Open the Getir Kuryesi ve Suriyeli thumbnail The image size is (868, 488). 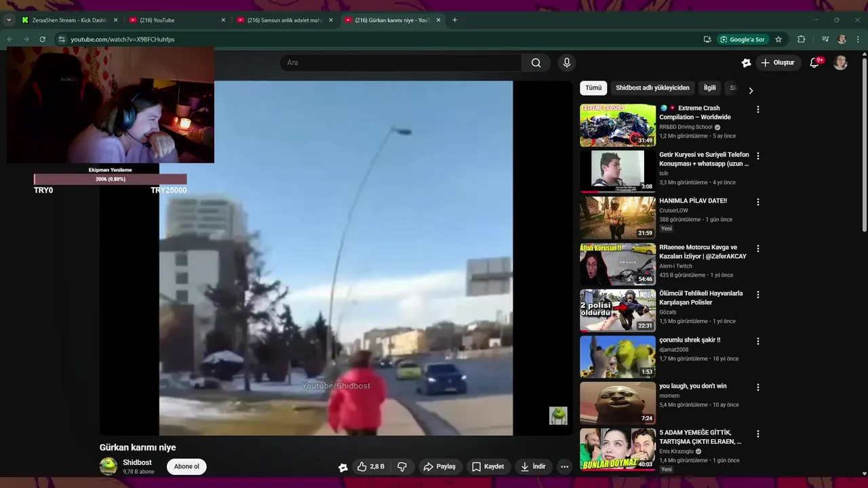tap(618, 171)
